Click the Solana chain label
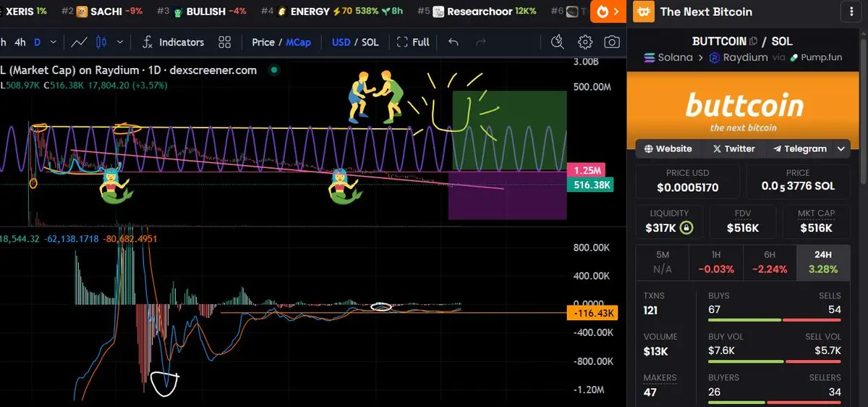Screen dimensions: 868x407 (675, 57)
